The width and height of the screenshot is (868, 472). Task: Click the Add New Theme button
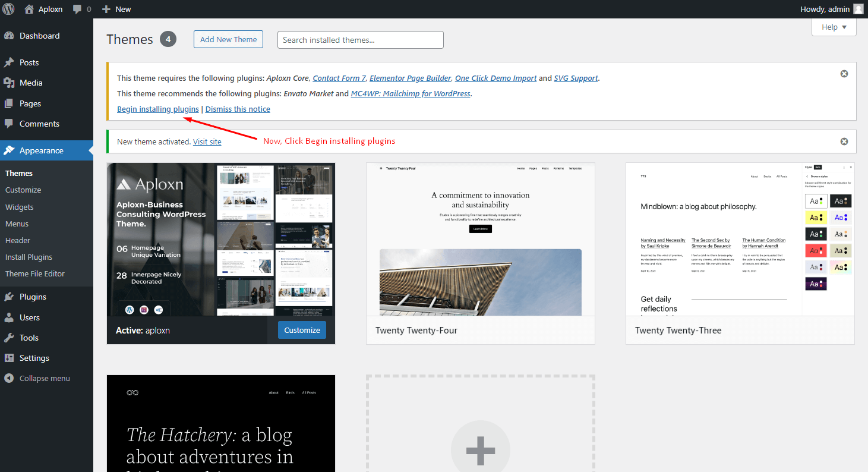(228, 39)
